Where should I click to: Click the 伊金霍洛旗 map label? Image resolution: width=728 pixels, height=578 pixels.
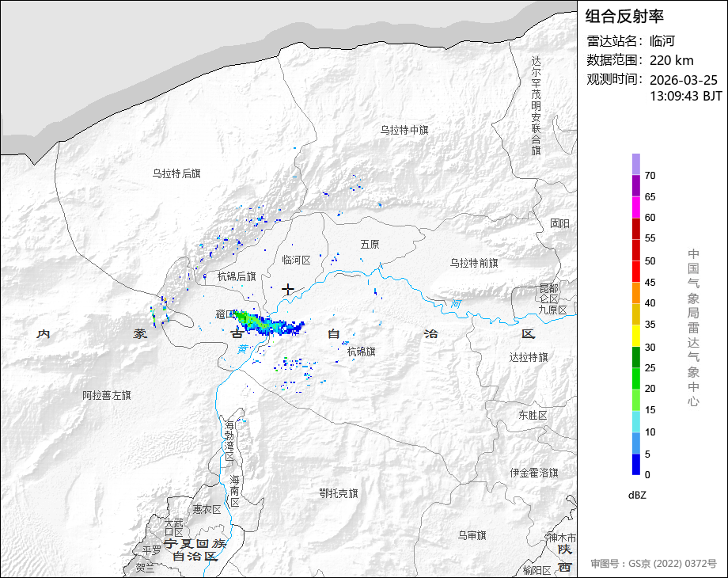[x=534, y=473]
